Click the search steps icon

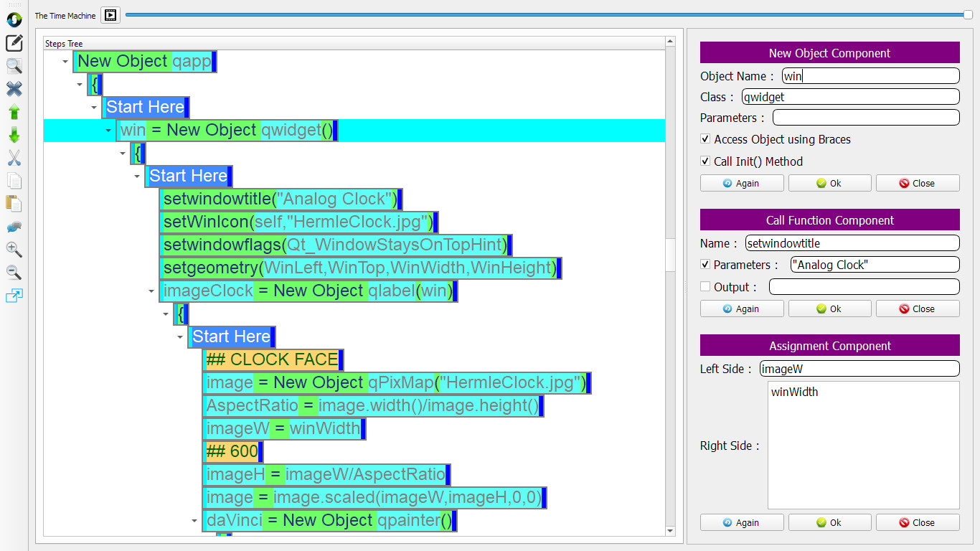13,66
